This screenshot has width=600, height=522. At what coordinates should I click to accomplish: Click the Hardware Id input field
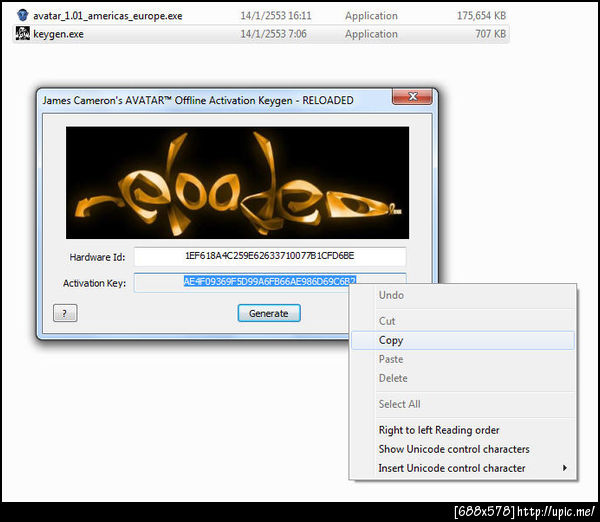tap(270, 256)
